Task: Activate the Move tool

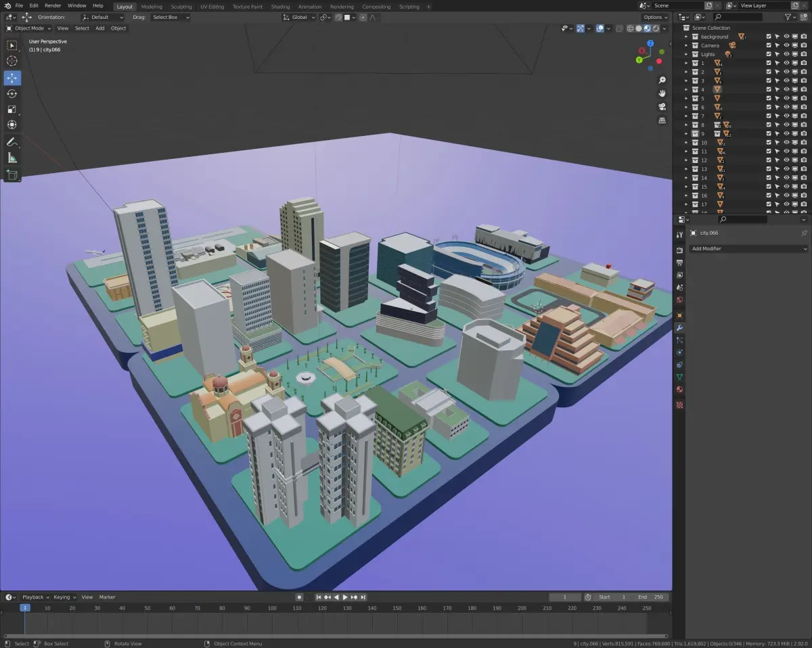Action: tap(12, 78)
